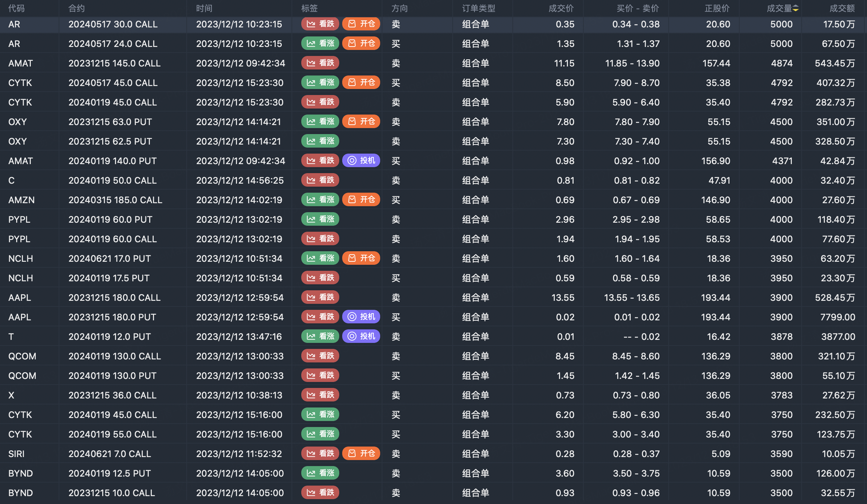The width and height of the screenshot is (867, 504).
Task: Click the 投机 tag on T 12.0 PUT row
Action: coord(361,337)
